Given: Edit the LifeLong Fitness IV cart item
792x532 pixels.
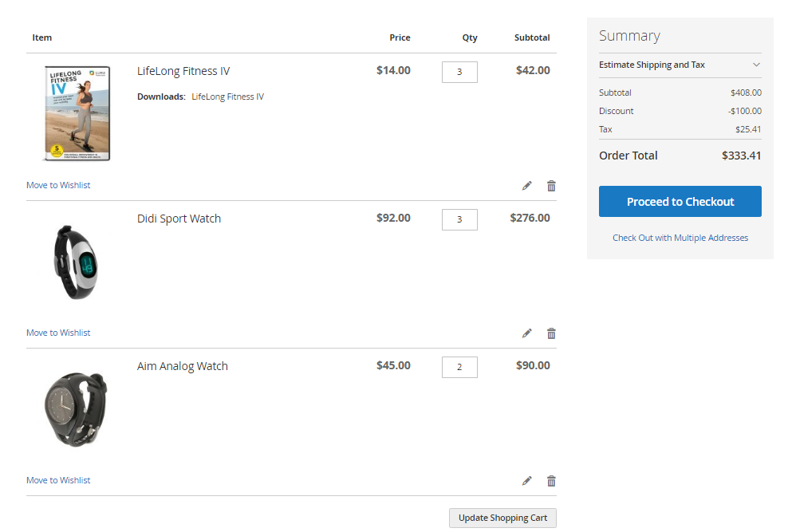Looking at the screenshot, I should [x=526, y=186].
